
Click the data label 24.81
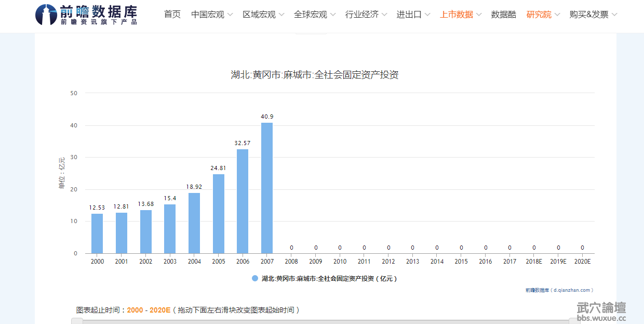pyautogui.click(x=219, y=168)
